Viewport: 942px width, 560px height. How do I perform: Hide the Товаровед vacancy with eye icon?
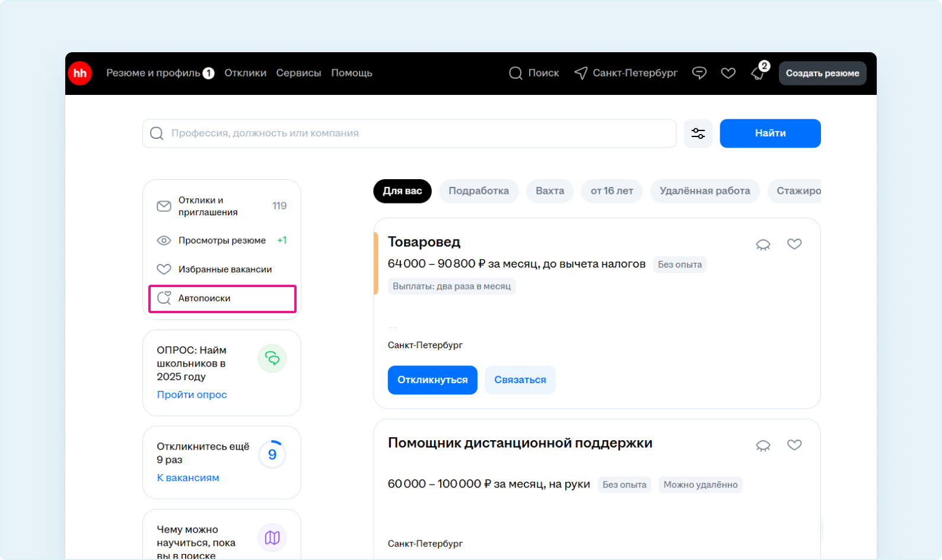click(x=763, y=244)
